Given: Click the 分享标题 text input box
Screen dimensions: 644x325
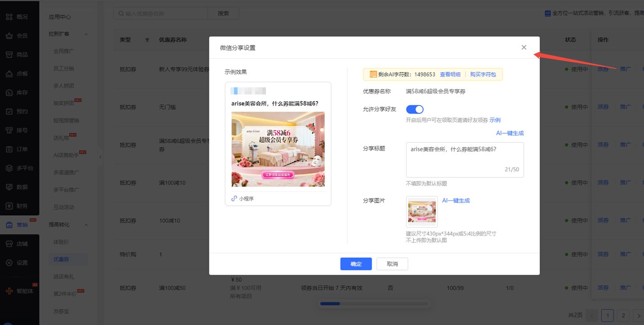Looking at the screenshot, I should (x=465, y=159).
